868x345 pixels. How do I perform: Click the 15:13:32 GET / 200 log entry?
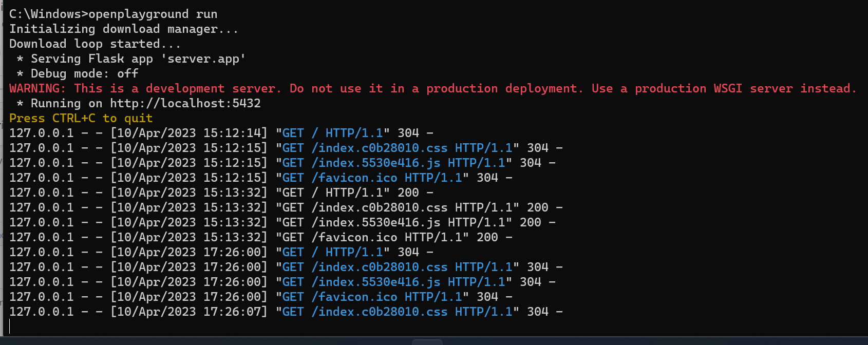tap(221, 193)
